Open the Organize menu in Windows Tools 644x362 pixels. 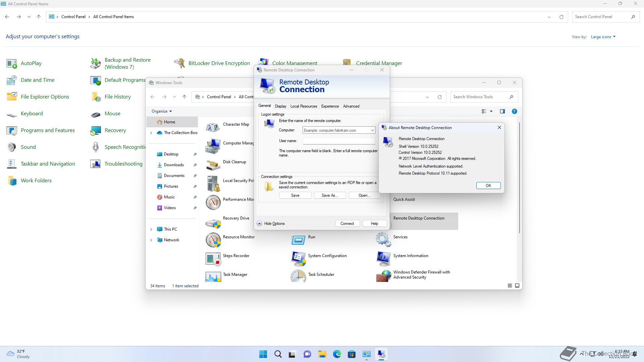pyautogui.click(x=161, y=111)
